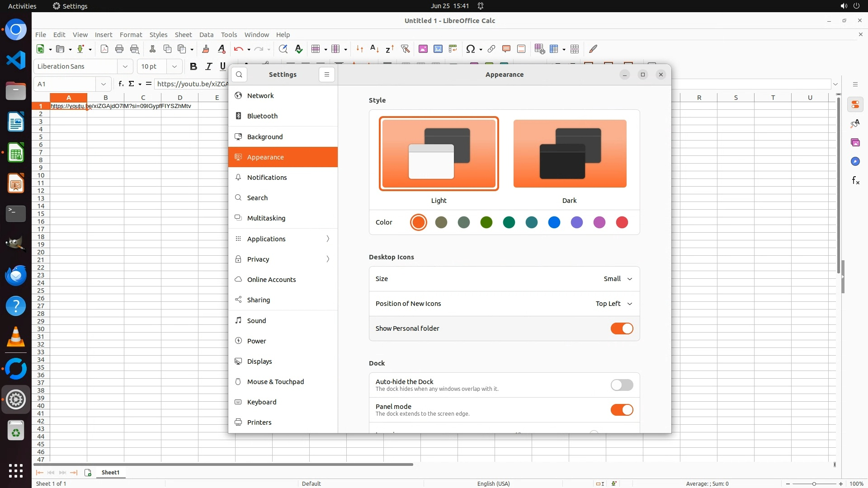Select Notifications in Settings sidebar
This screenshot has height=488, width=868.
click(x=267, y=178)
